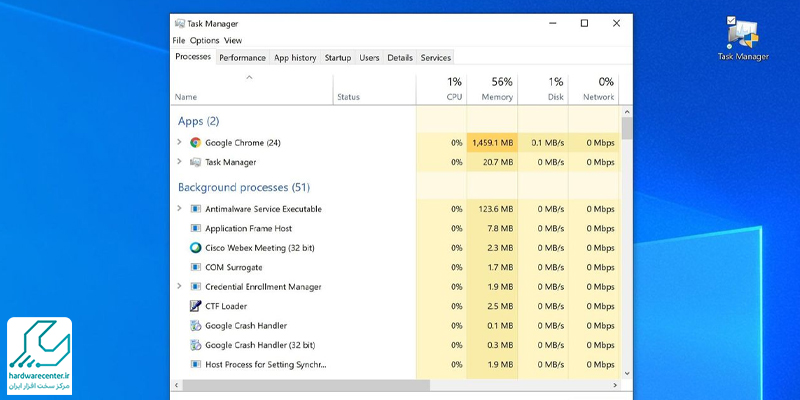Viewport: 800px width, 400px height.
Task: Sort processes by Disk column
Action: coord(543,89)
